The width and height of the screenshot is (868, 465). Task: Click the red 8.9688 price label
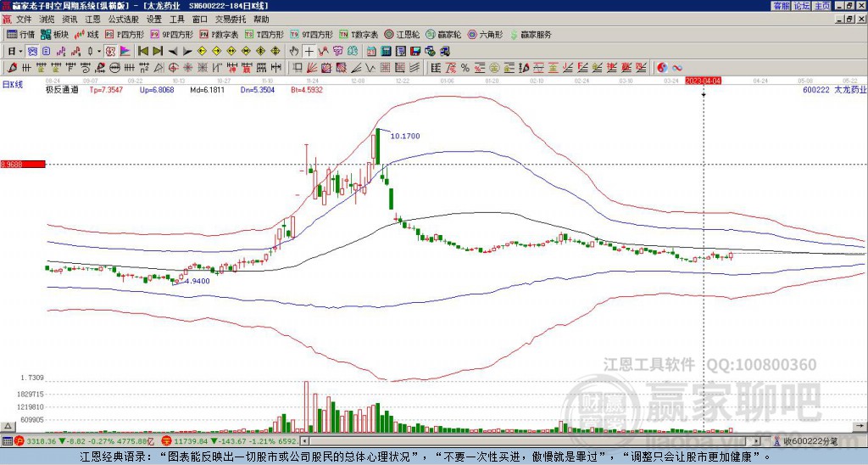(23, 164)
